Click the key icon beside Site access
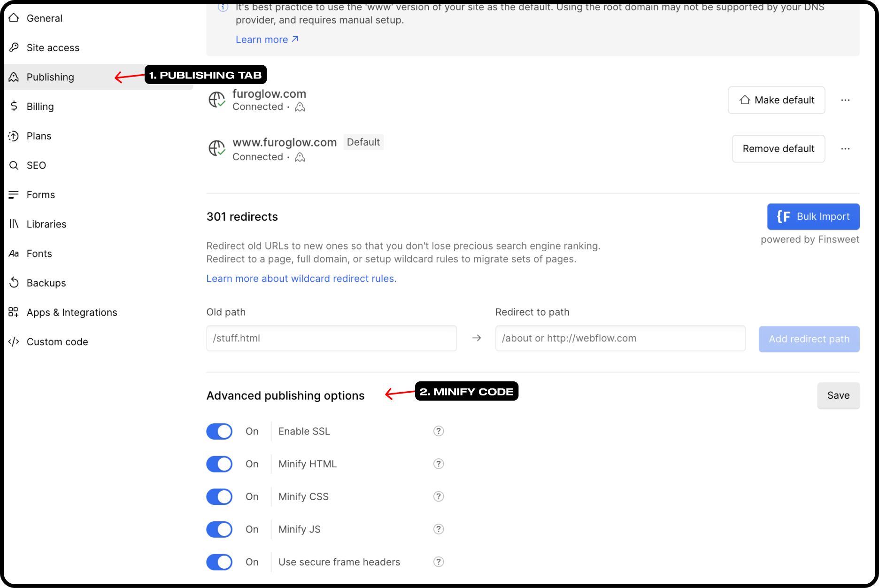Viewport: 879px width, 588px height. click(x=14, y=47)
